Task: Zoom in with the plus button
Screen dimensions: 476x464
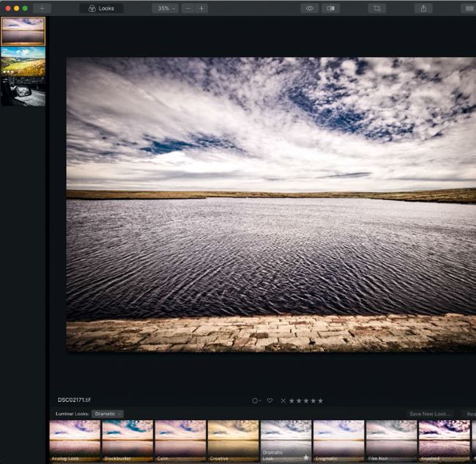Action: click(201, 8)
